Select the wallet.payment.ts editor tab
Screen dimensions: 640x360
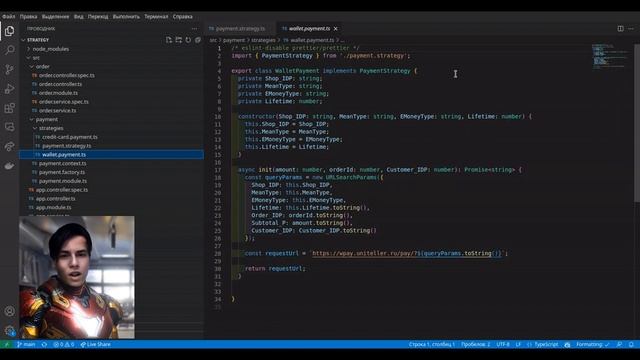point(309,29)
